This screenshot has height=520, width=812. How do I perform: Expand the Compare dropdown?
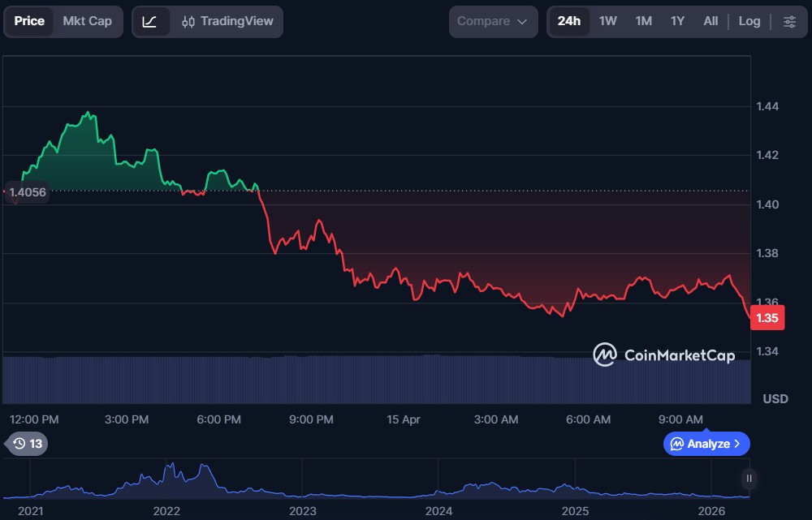point(493,22)
